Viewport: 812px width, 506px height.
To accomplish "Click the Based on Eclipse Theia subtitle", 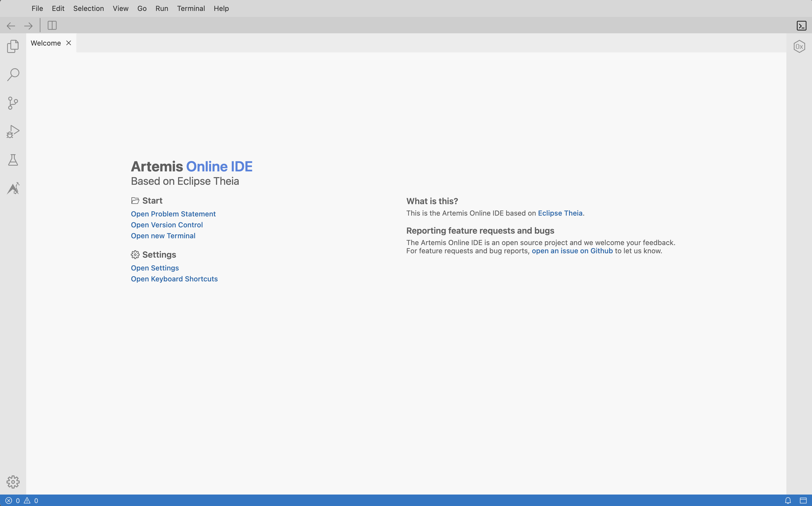I will click(185, 181).
